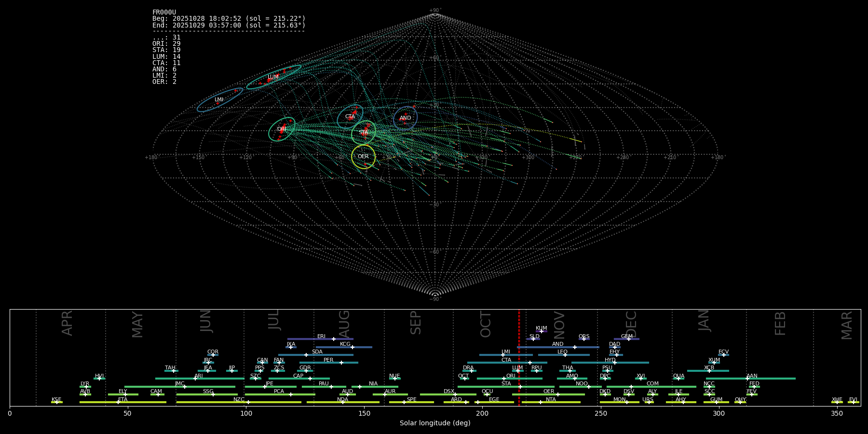Click the NZC shower bar in the timeline

(x=239, y=402)
